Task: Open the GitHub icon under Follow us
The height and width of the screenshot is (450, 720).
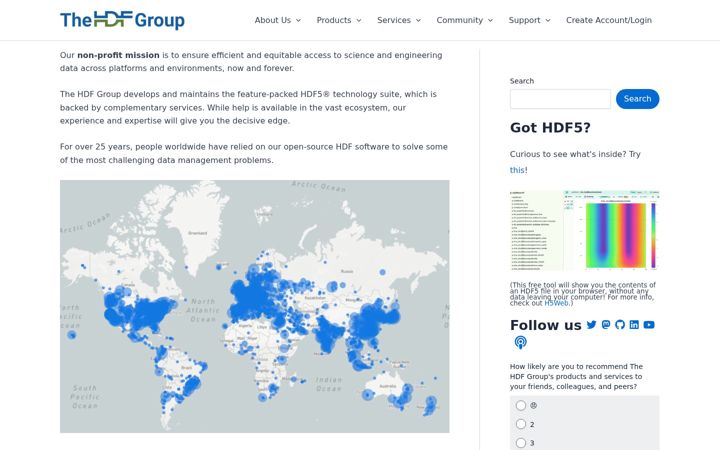Action: tap(620, 325)
